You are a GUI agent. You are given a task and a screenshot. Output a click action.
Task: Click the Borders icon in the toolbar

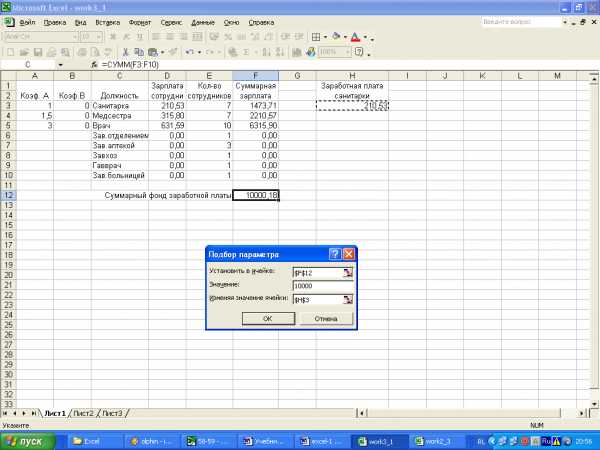(318, 37)
